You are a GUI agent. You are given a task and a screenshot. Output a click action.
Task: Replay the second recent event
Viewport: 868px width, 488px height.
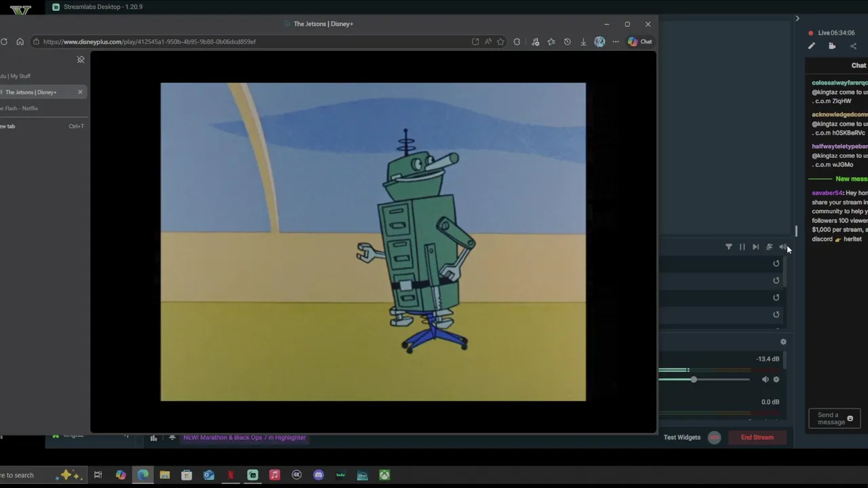coord(776,281)
